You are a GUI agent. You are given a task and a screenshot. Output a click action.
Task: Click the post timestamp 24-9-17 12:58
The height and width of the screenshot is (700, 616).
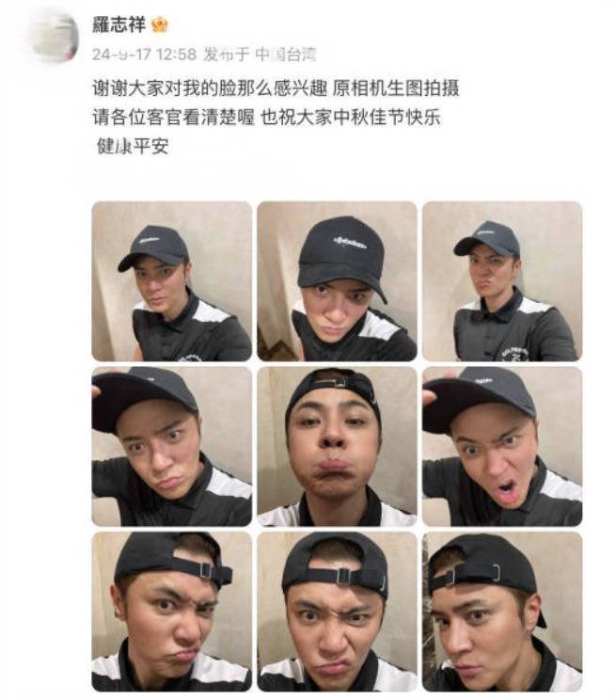coord(144,55)
